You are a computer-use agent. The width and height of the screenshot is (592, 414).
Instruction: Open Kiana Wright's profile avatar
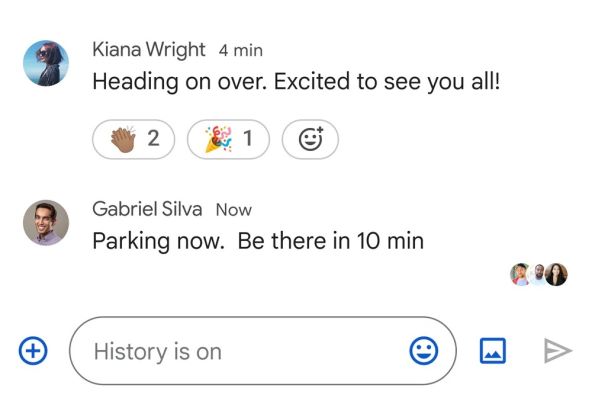point(46,63)
